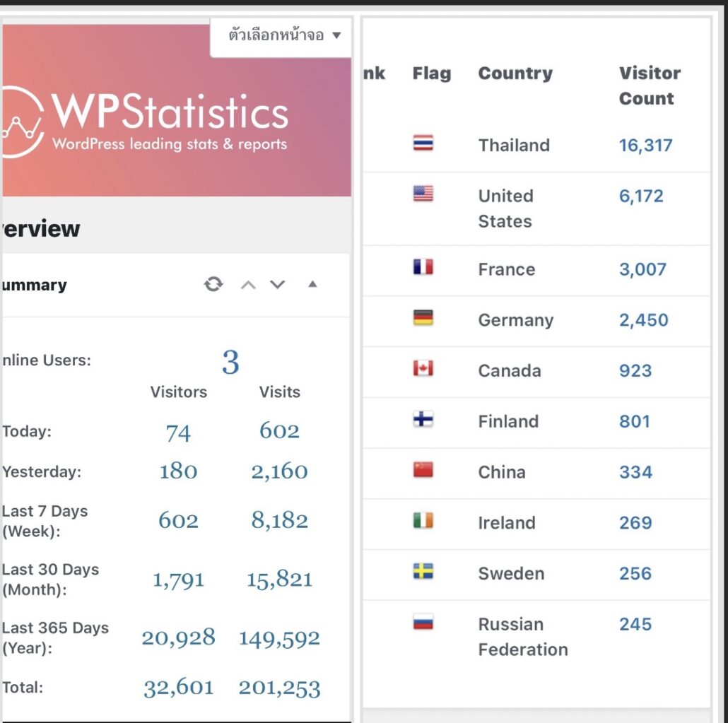Screen dimensions: 728x723
Task: Click the refresh icon in Summary panel
Action: click(213, 284)
